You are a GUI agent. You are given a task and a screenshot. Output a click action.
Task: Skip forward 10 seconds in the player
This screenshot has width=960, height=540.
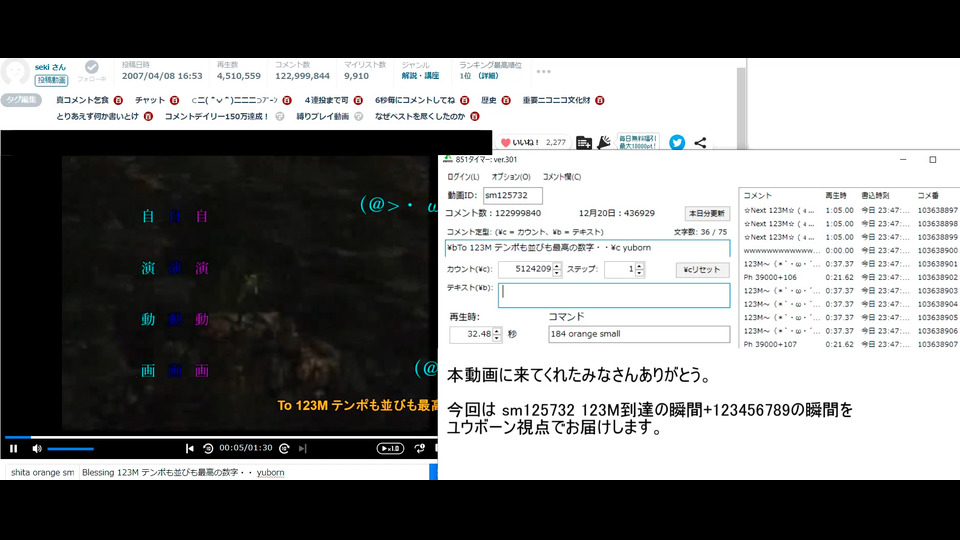click(x=284, y=449)
